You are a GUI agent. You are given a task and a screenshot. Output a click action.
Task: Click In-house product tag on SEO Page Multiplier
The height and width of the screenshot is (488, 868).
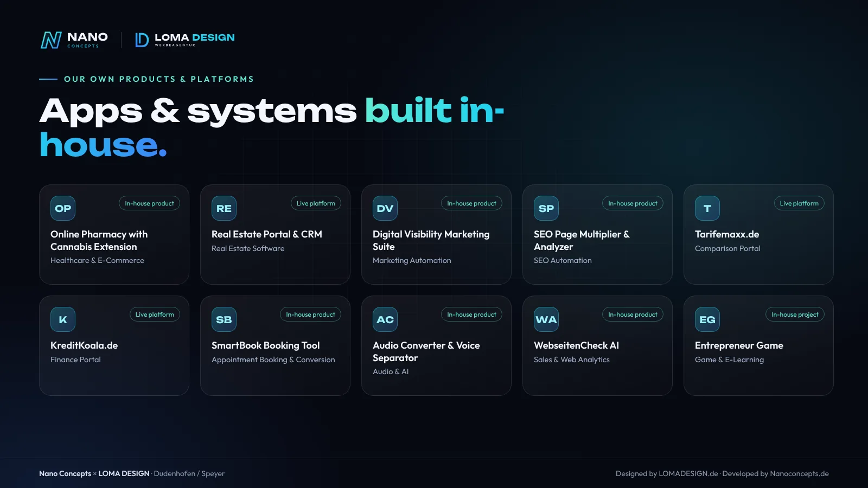pos(633,203)
